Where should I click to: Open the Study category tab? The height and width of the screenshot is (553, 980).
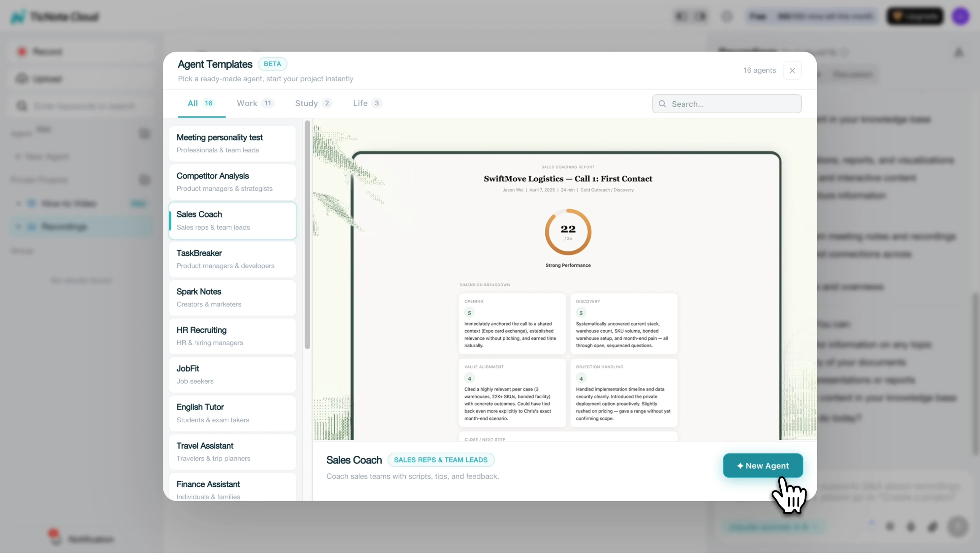313,103
